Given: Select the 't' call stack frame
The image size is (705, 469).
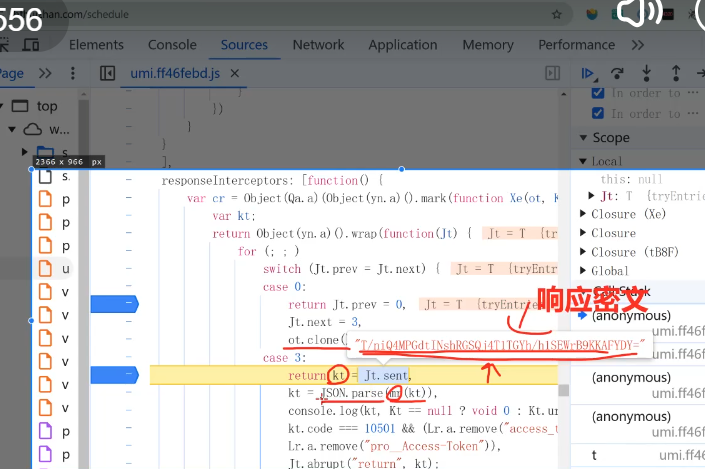Looking at the screenshot, I should point(594,456).
